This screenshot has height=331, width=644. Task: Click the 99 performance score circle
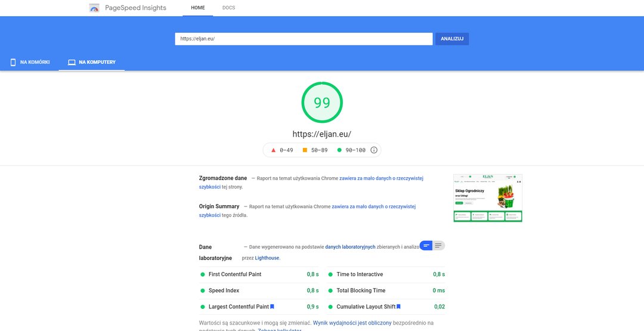pos(322,102)
